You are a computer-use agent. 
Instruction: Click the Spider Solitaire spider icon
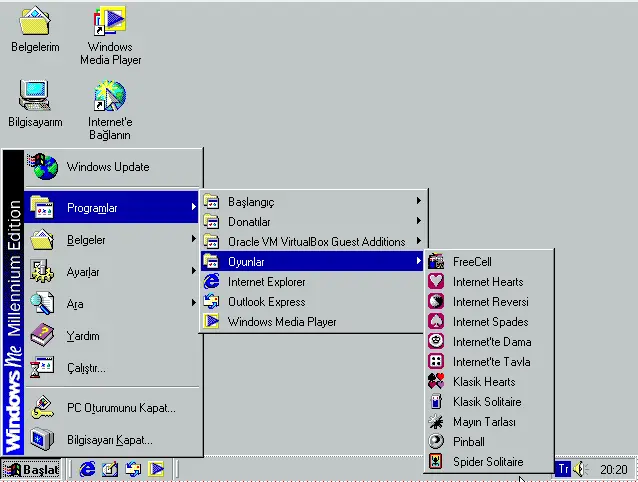(436, 461)
